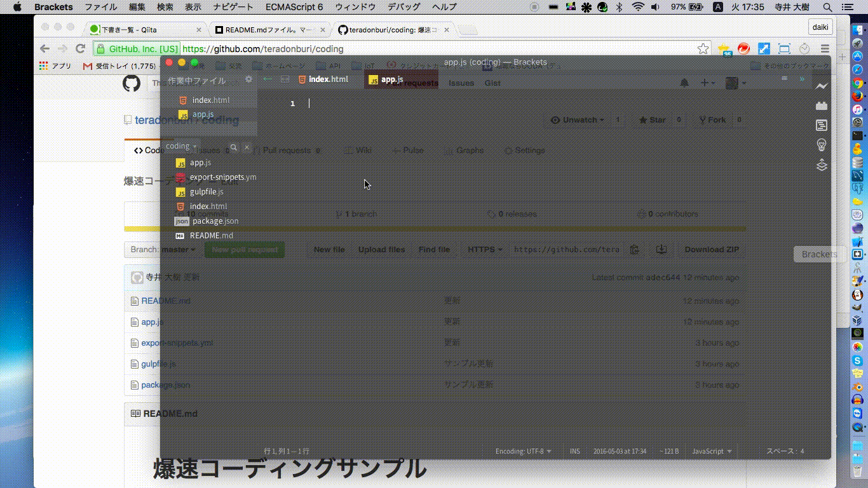Click the document icon below Extension Manager
Image resolution: width=868 pixels, height=488 pixels.
822,126
